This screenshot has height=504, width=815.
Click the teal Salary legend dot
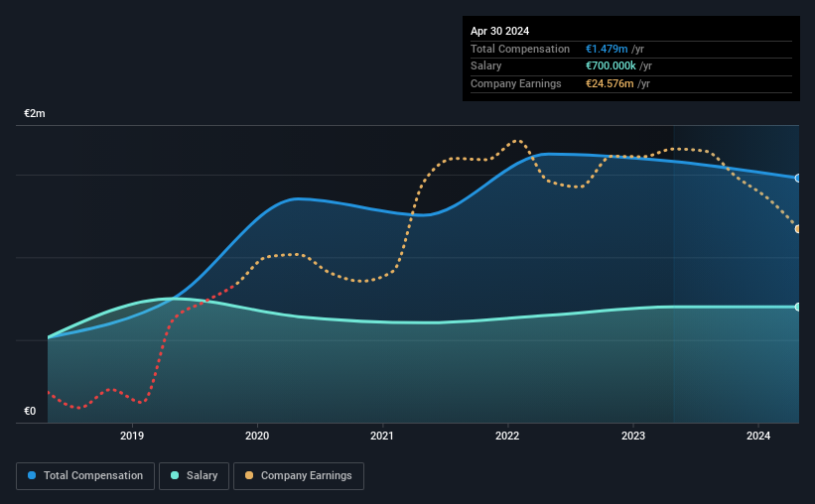175,475
